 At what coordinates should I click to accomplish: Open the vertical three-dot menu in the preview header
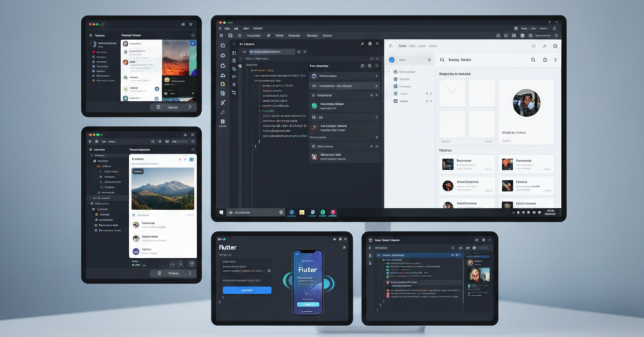[555, 60]
